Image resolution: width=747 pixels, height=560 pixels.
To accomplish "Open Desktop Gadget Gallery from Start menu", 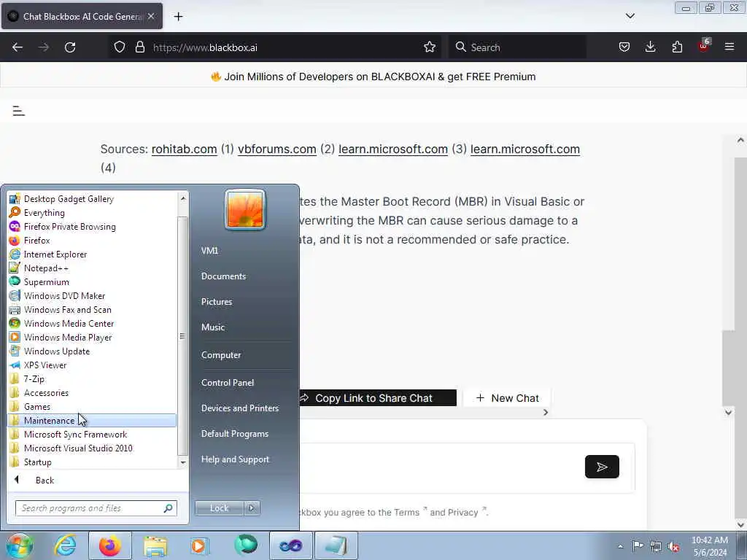I will (69, 198).
